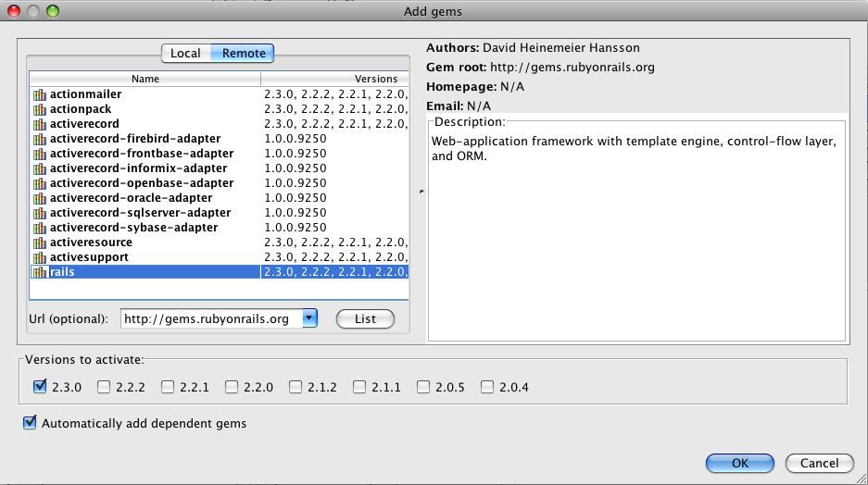Toggle Automatically add dependent gems

point(30,423)
